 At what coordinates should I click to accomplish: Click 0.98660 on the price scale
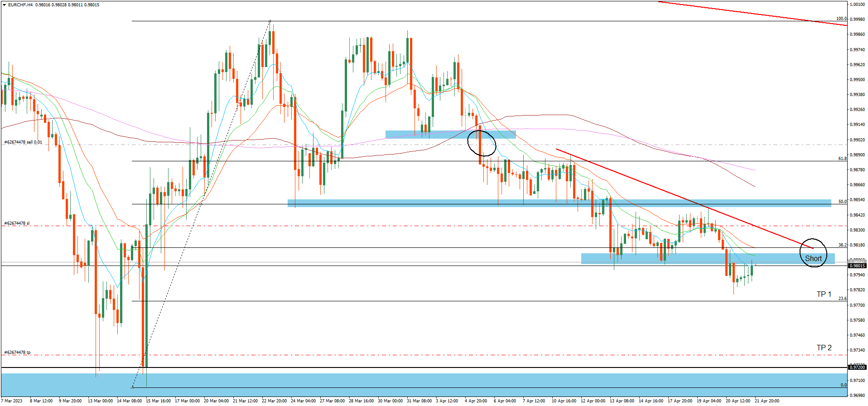857,185
